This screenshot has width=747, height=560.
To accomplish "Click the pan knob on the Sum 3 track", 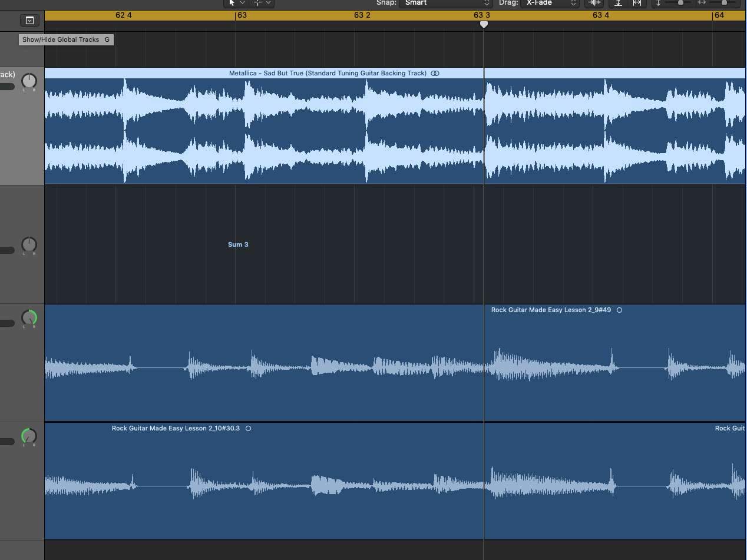I will (x=29, y=244).
